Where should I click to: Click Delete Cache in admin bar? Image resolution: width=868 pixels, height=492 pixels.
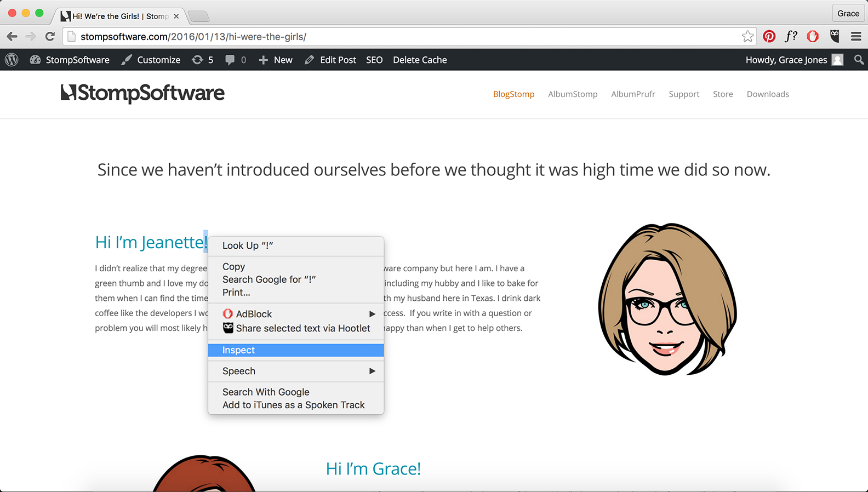pyautogui.click(x=420, y=60)
